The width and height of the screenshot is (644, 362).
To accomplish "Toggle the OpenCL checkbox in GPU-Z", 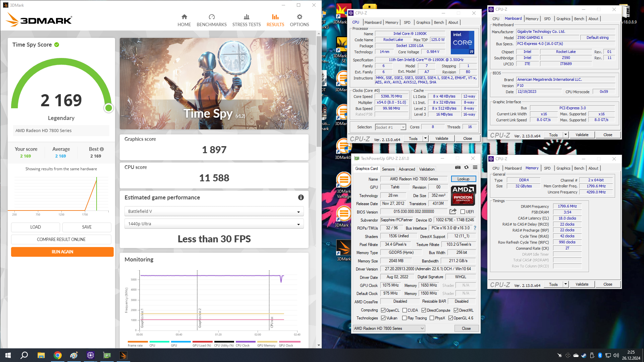I will click(383, 310).
